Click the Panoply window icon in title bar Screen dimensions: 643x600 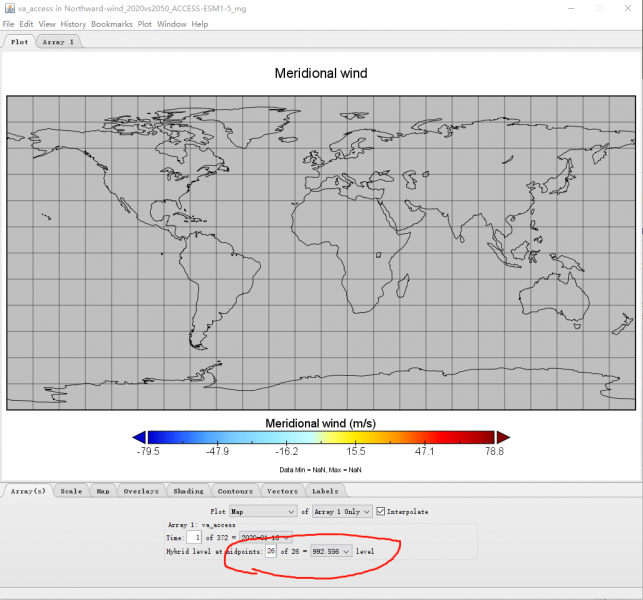click(10, 8)
